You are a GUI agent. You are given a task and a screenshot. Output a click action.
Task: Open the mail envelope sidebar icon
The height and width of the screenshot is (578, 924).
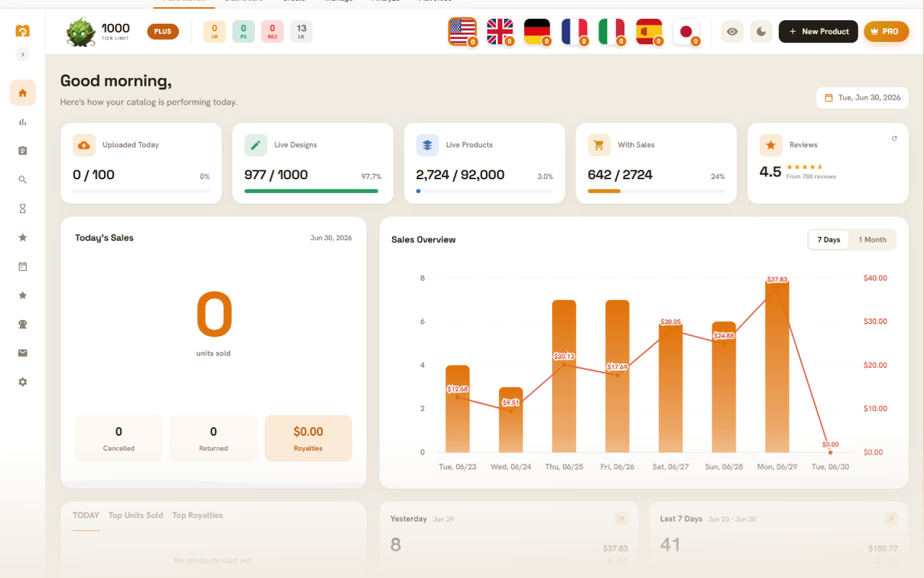tap(22, 353)
